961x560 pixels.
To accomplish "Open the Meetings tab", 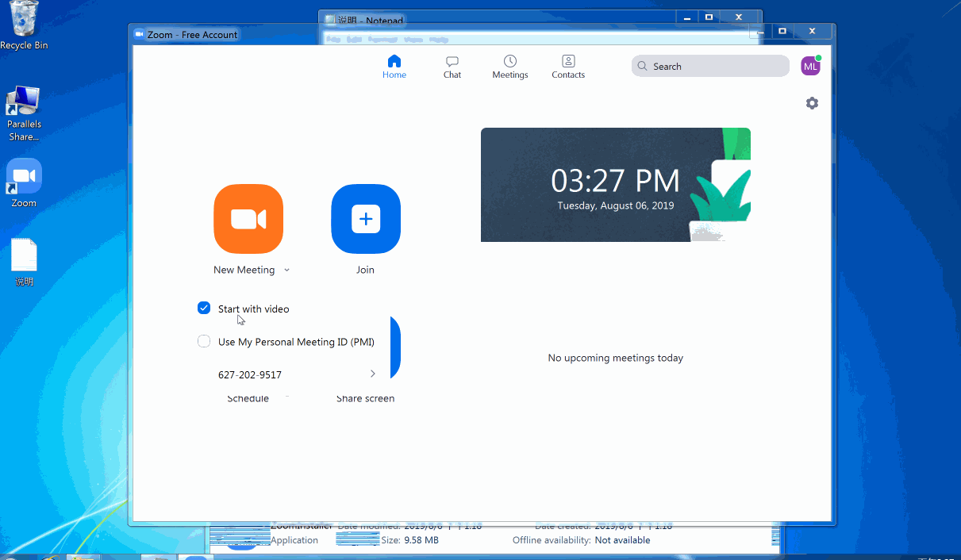I will tap(510, 67).
